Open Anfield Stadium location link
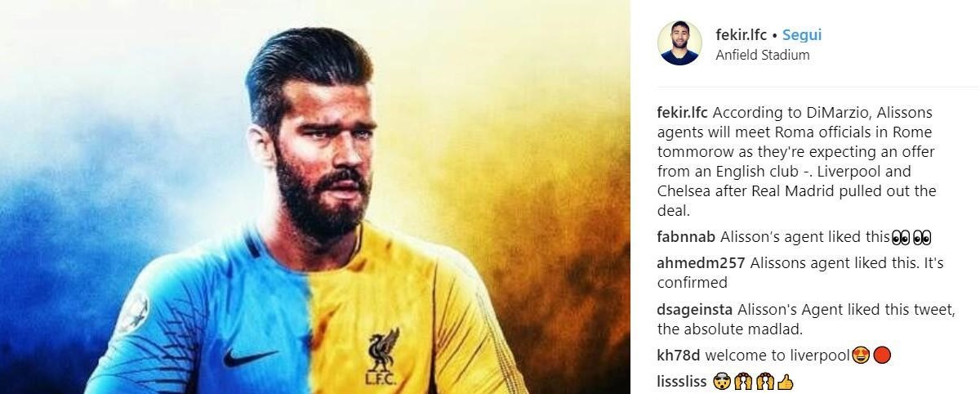The image size is (980, 394). tap(763, 56)
